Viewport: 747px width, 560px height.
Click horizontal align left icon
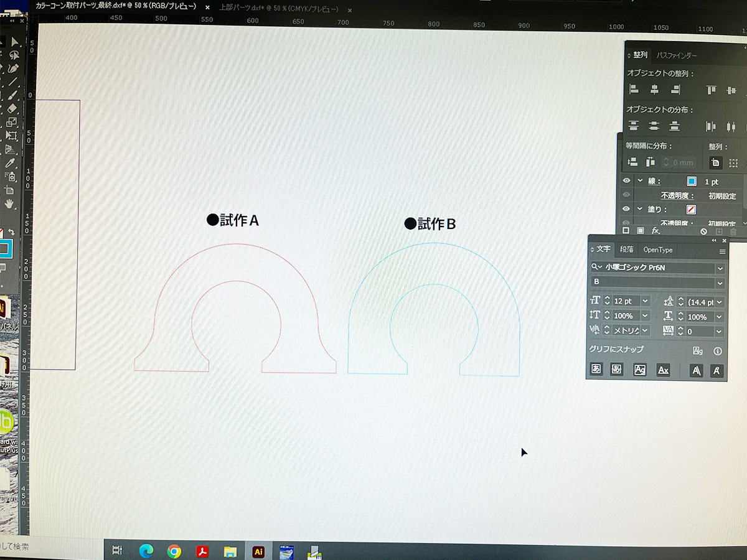634,90
